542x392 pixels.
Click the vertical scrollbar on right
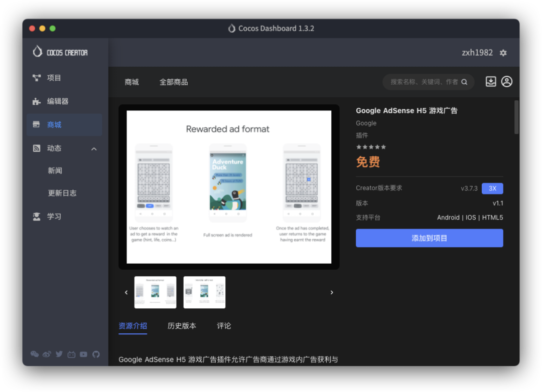click(516, 117)
